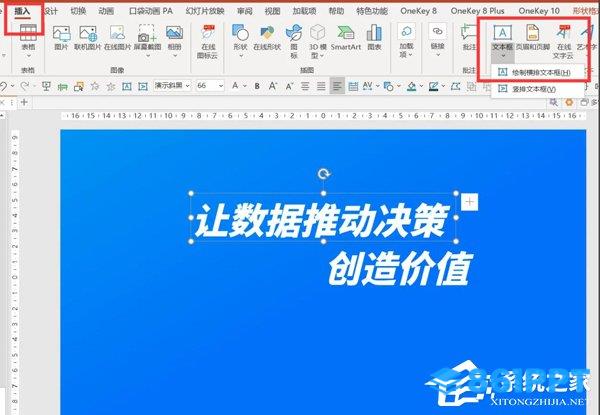Open the OneKey 10 tab

pyautogui.click(x=539, y=11)
